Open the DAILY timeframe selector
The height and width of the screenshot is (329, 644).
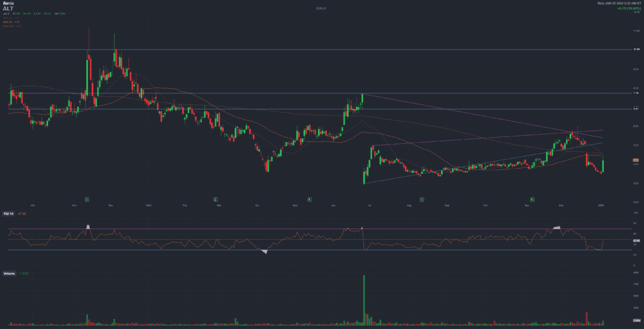(321, 8)
